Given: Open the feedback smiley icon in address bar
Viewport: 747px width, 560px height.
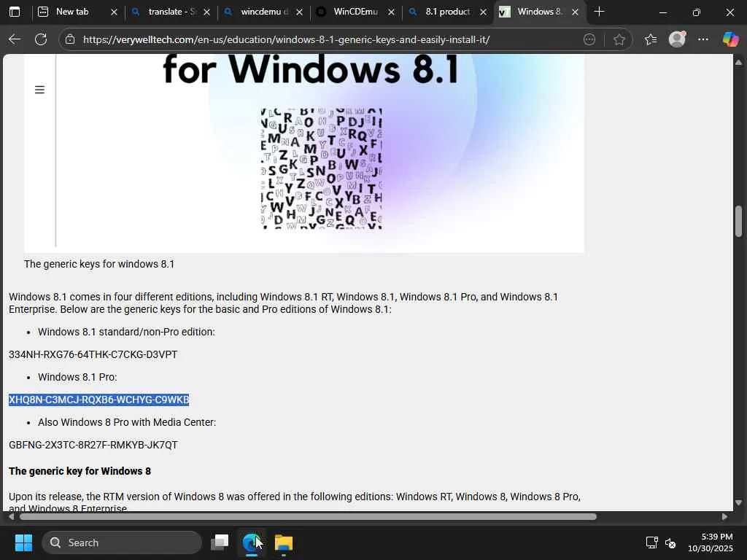Looking at the screenshot, I should [x=589, y=39].
